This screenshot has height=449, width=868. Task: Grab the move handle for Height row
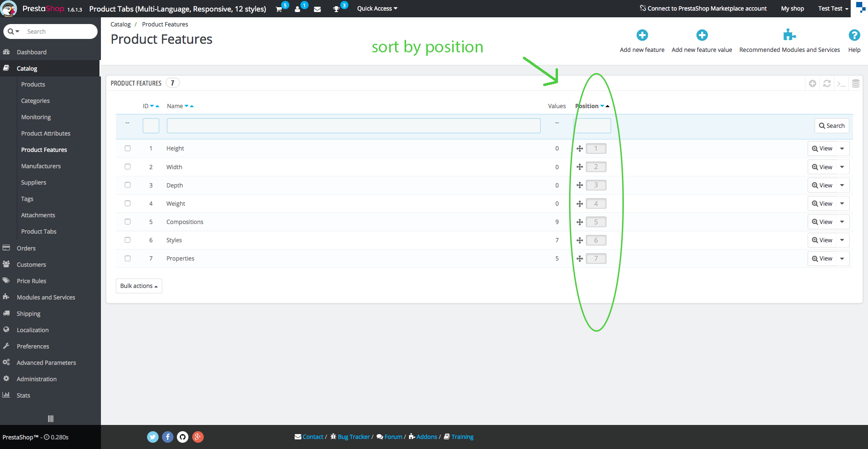coord(580,149)
